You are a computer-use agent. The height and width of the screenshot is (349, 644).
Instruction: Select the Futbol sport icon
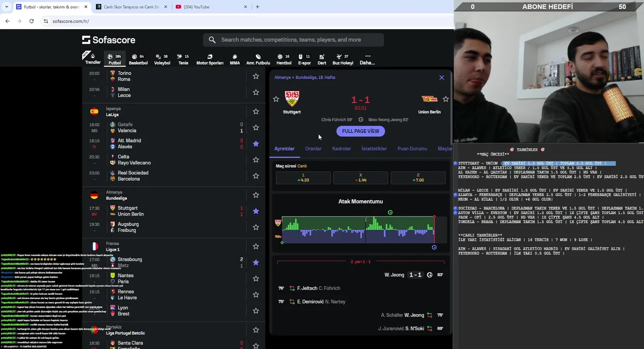coord(115,59)
